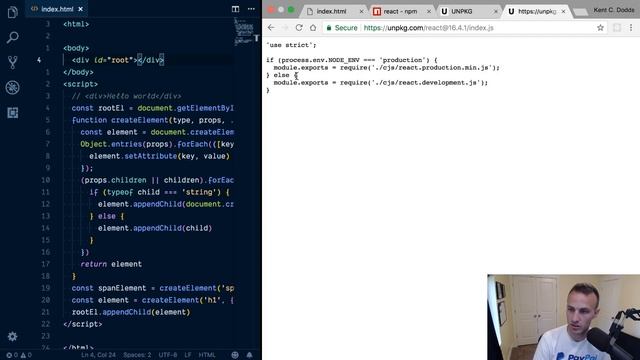
Task: Click the webcam video overlay
Action: [563, 317]
